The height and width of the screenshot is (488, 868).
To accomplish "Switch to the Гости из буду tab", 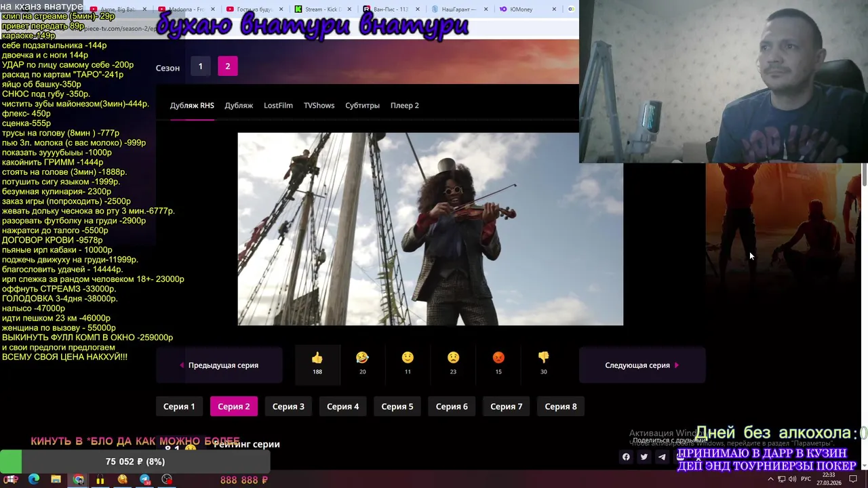I will (x=254, y=9).
